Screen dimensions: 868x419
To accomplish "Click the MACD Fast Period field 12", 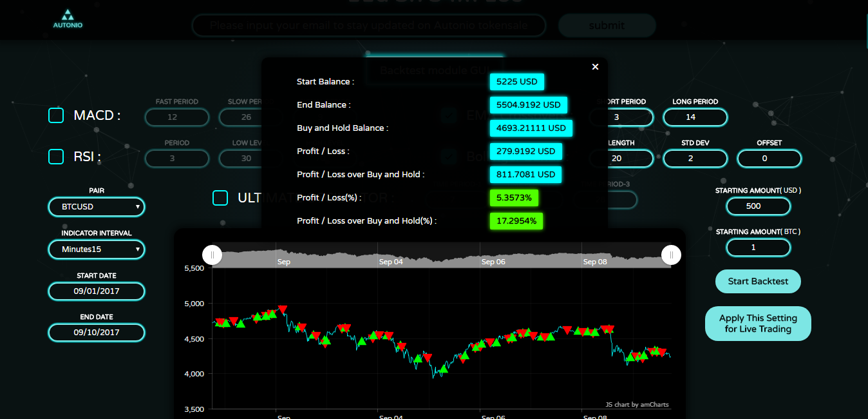I will pos(177,117).
